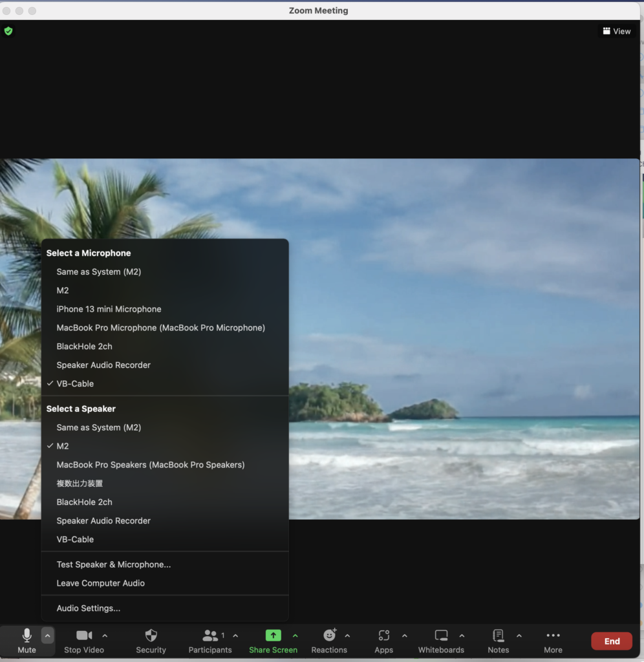Viewport: 644px width, 662px height.
Task: Open the Participants panel icon
Action: pos(210,635)
